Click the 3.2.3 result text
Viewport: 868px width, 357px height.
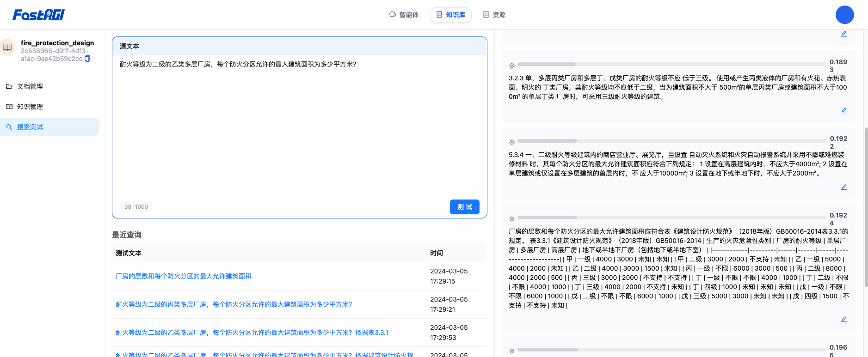(678, 87)
